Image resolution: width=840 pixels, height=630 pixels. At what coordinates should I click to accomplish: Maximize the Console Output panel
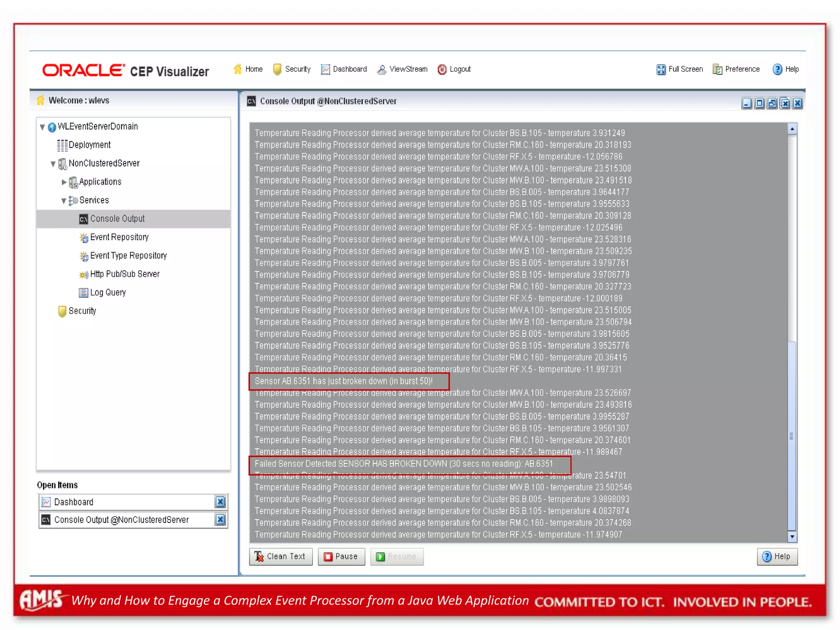[759, 103]
